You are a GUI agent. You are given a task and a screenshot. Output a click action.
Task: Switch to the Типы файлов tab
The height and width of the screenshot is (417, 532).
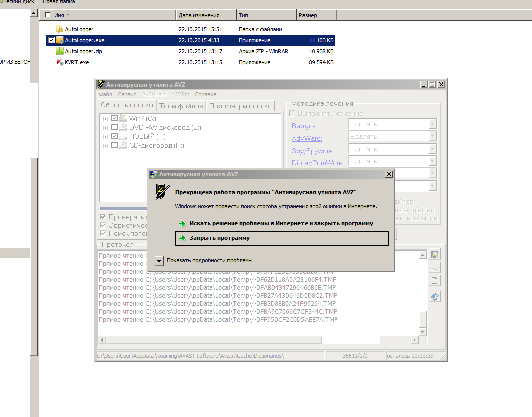pos(181,106)
